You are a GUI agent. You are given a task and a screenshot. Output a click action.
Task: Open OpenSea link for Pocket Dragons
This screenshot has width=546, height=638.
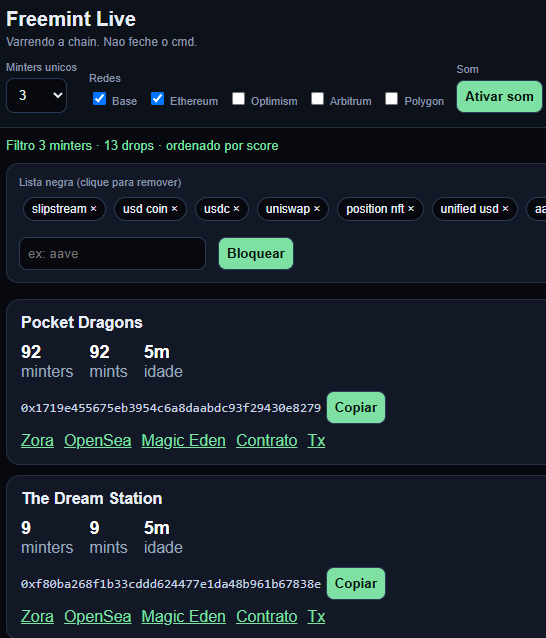98,441
